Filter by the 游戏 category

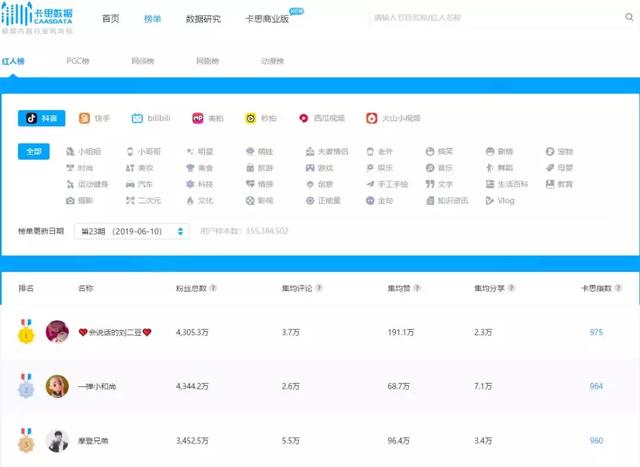click(x=319, y=168)
